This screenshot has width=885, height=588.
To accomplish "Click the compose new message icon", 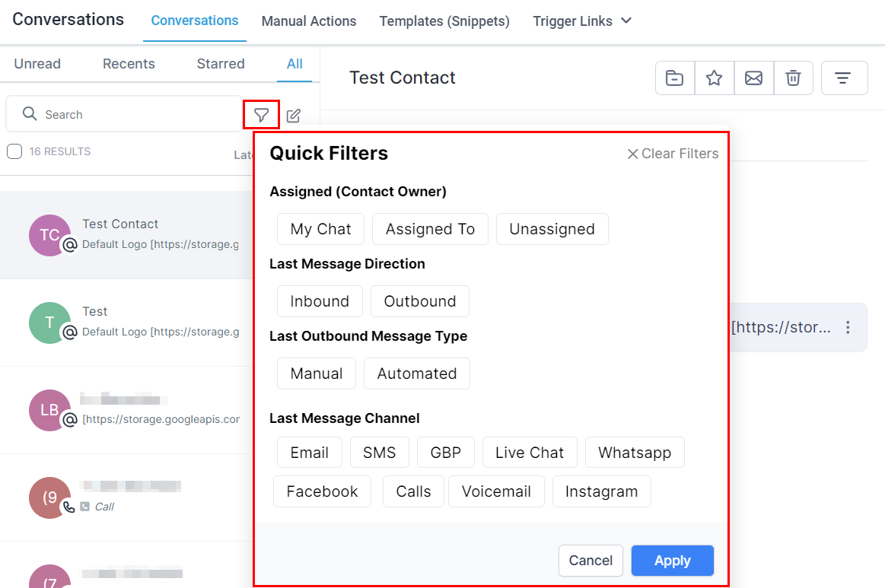I will [x=294, y=116].
